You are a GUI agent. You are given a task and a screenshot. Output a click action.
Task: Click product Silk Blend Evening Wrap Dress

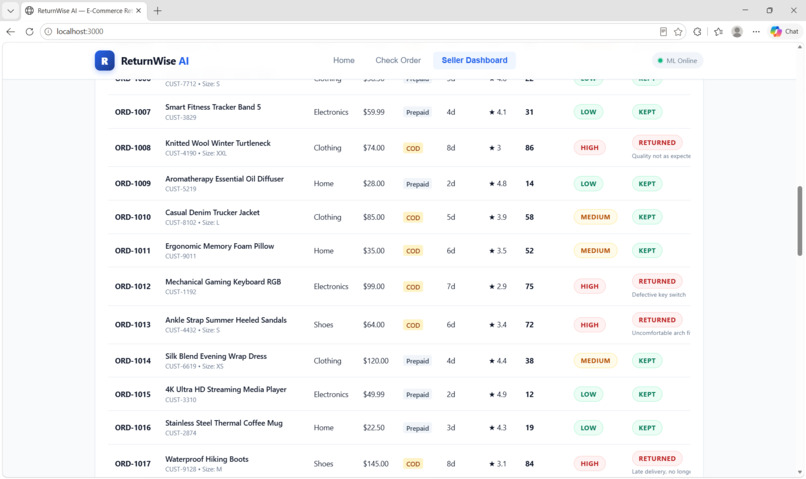[x=216, y=357]
